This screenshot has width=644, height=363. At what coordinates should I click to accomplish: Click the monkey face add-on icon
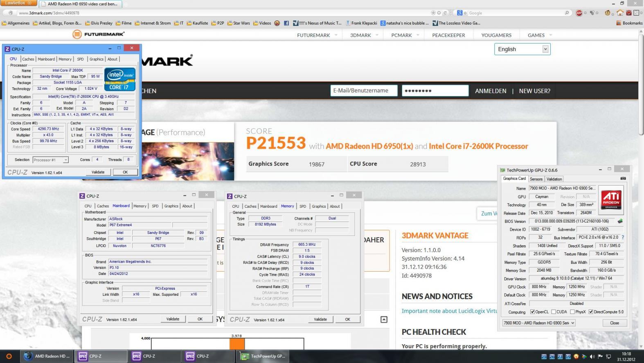tap(608, 13)
